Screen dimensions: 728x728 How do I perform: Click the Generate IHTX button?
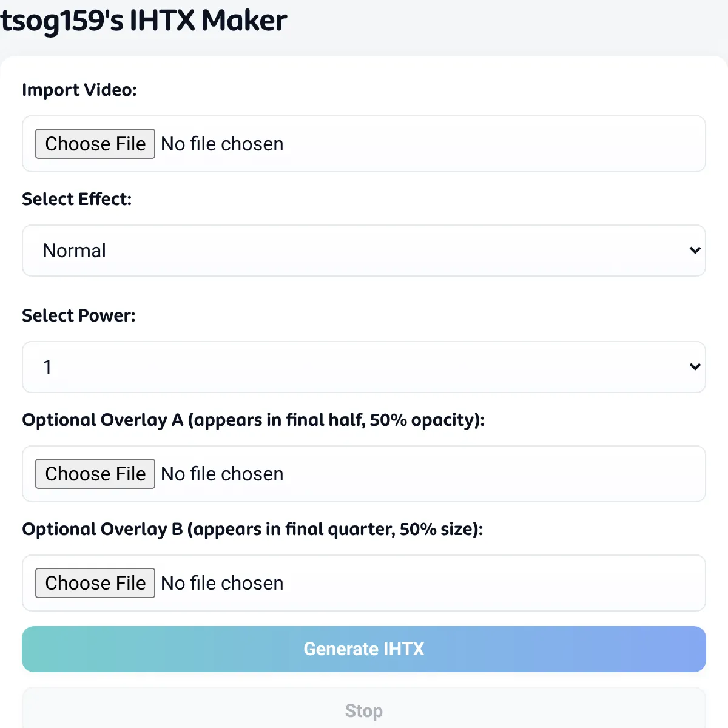coord(364,649)
